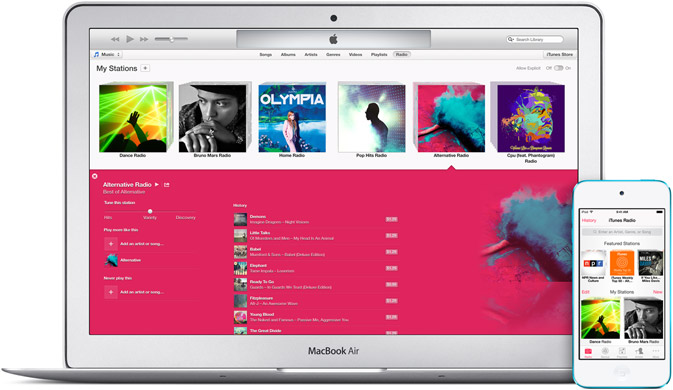673x390 pixels.
Task: Click the price button for Demons
Action: [391, 219]
